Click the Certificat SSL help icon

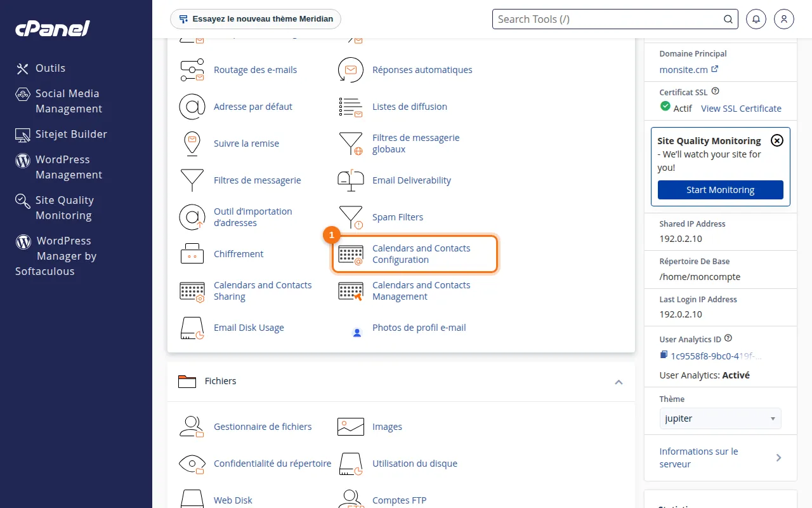point(716,91)
